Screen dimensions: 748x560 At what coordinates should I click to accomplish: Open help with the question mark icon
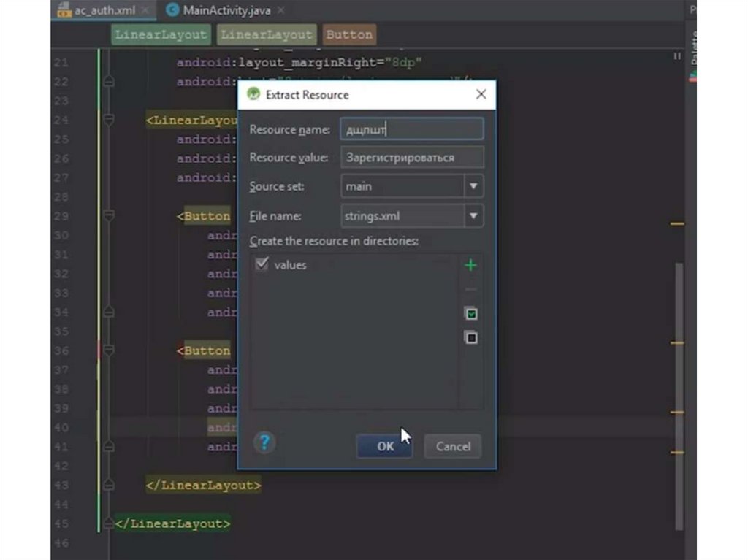pos(264,442)
